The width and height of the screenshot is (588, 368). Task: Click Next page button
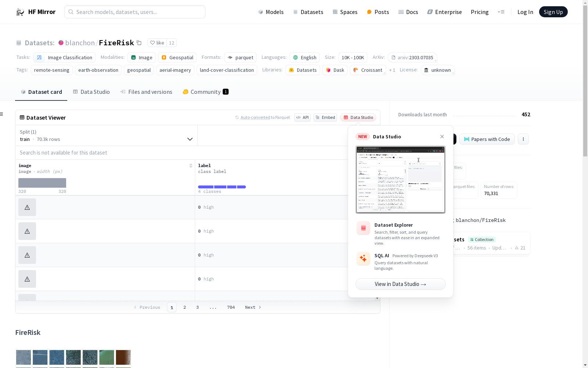point(253,307)
